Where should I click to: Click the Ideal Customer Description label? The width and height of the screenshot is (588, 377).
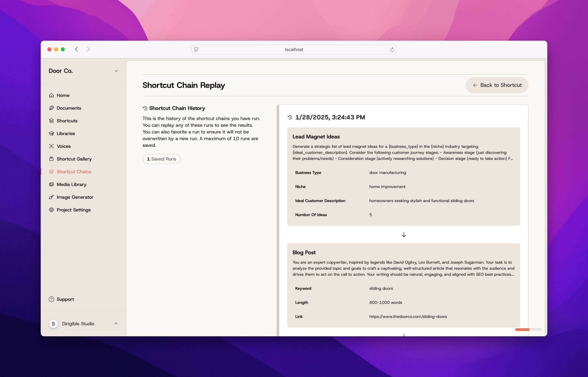(320, 201)
